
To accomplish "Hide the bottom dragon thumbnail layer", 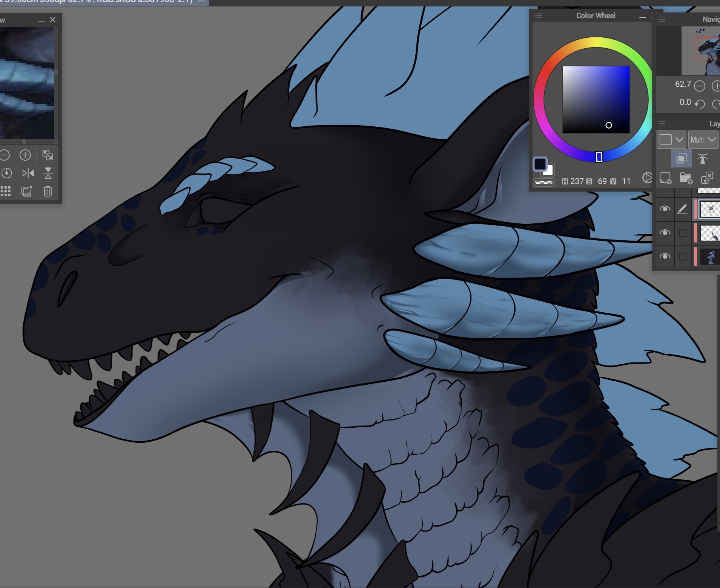I will tap(665, 256).
